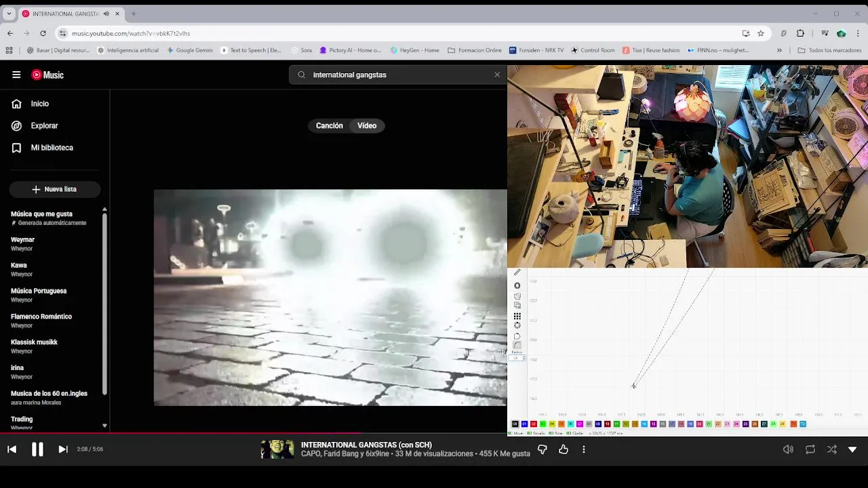Select the weld shapes tool
The height and width of the screenshot is (488, 868).
click(x=517, y=306)
